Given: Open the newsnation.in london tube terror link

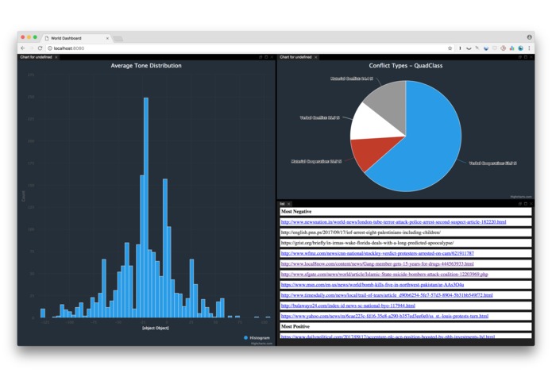Looking at the screenshot, I should point(393,222).
